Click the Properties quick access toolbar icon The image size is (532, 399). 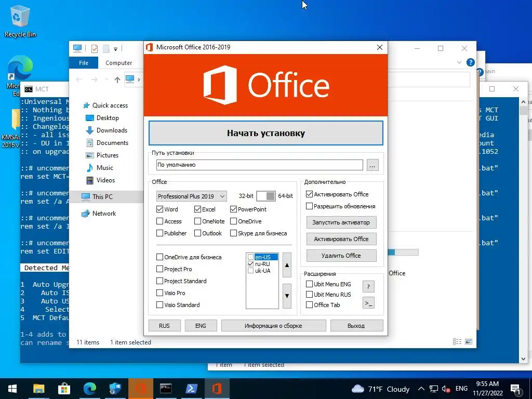[95, 48]
